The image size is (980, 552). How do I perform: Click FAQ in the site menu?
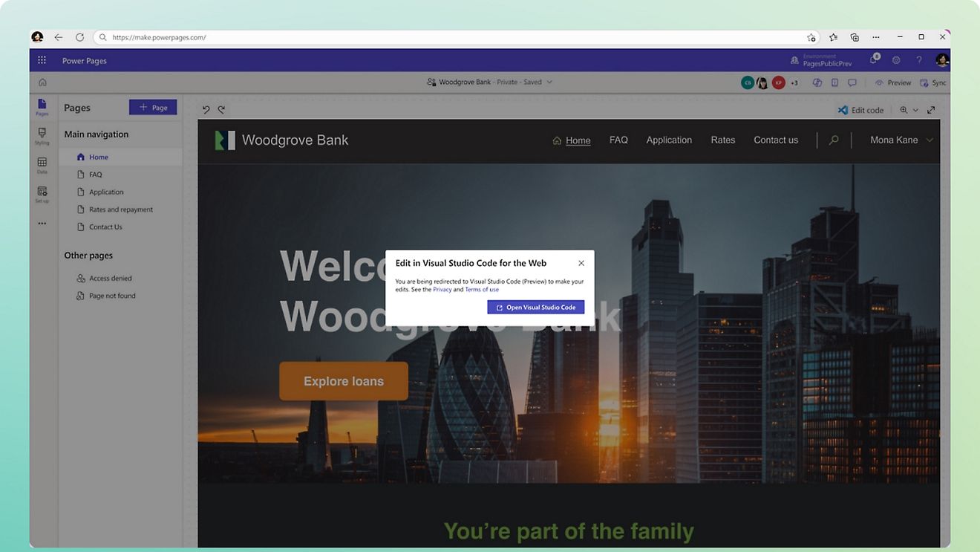tap(618, 140)
